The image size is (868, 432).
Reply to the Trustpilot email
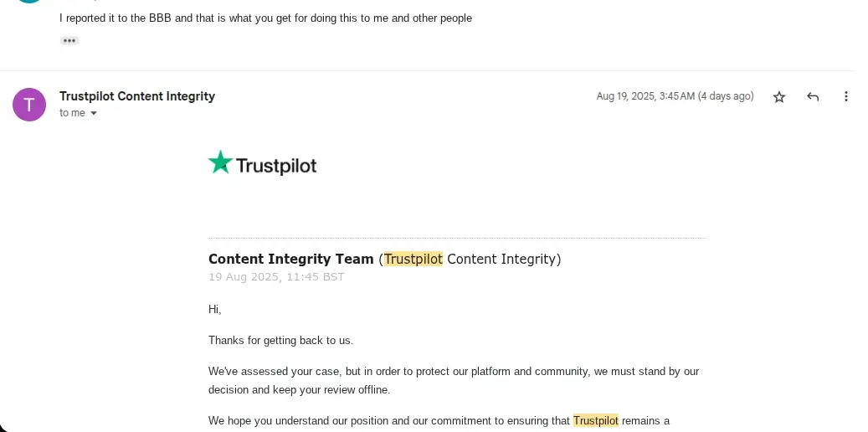click(x=813, y=97)
